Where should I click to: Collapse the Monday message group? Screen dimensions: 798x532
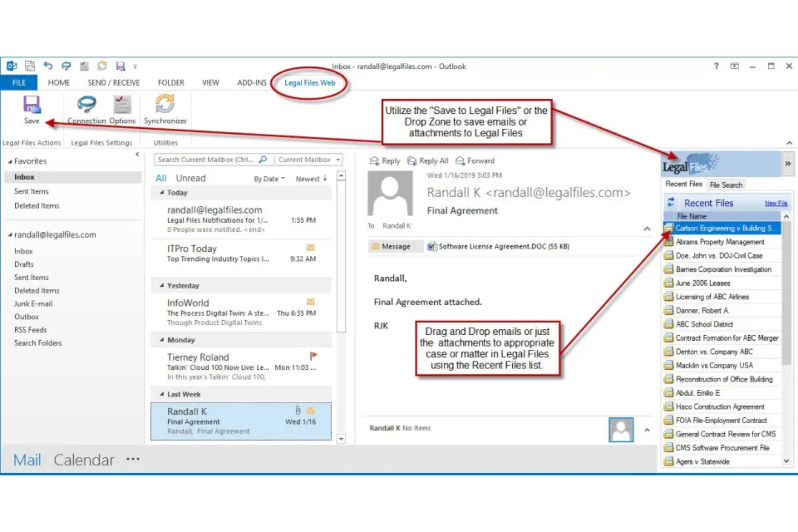(161, 340)
